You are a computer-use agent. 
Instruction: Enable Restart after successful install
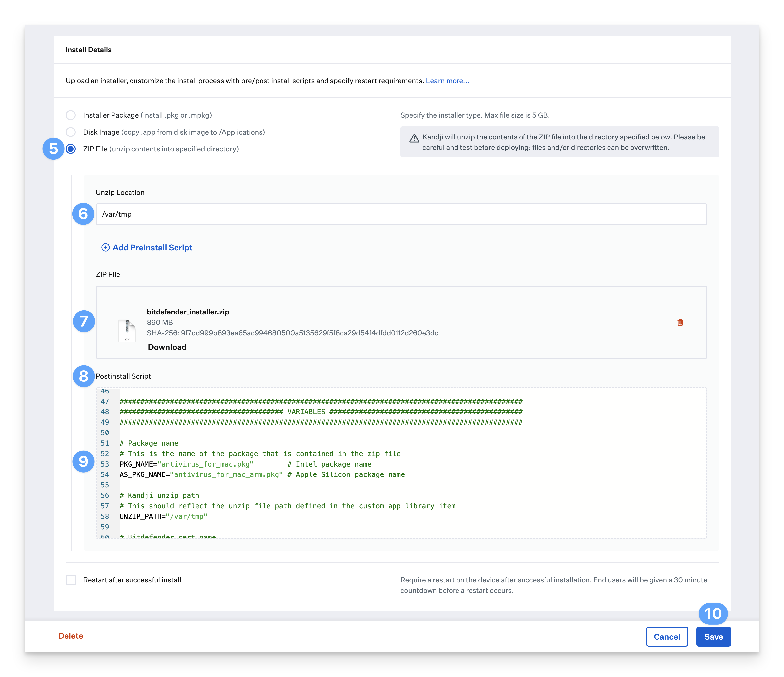click(x=71, y=580)
